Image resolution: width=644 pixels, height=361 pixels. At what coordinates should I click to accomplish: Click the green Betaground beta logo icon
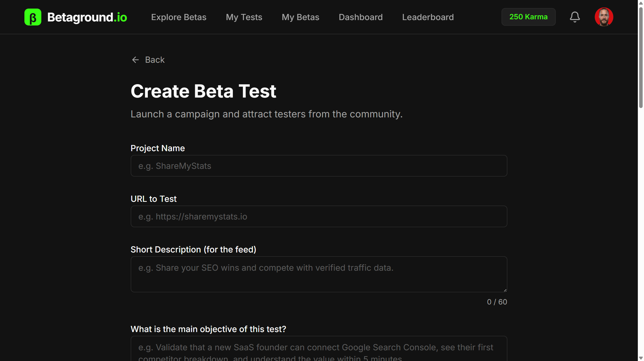(33, 17)
